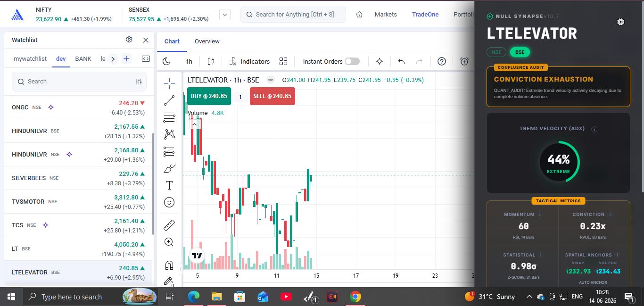Open the chart help question-mark icon
The image size is (644, 306).
point(442,61)
